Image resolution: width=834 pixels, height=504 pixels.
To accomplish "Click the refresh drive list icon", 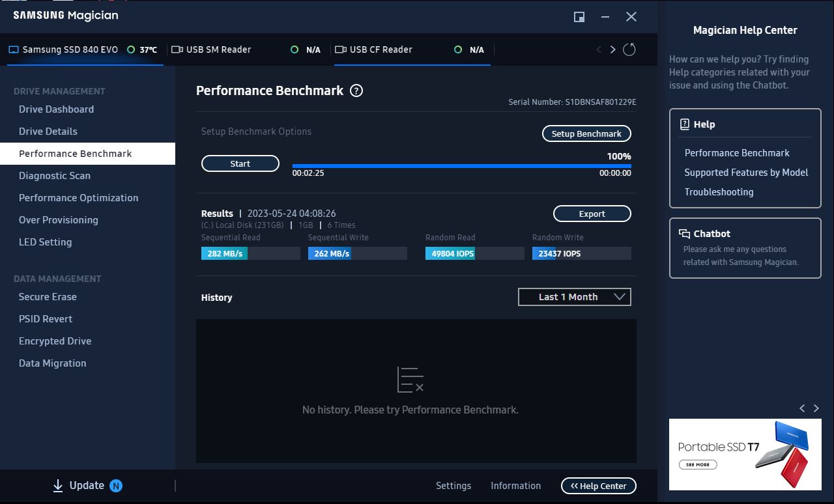I will pyautogui.click(x=629, y=49).
